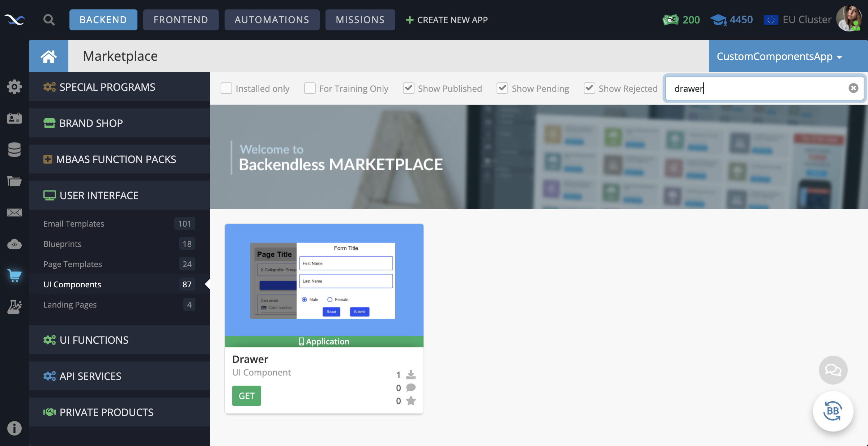Click the Frontend navigation icon
This screenshot has height=446, width=868.
tap(181, 20)
